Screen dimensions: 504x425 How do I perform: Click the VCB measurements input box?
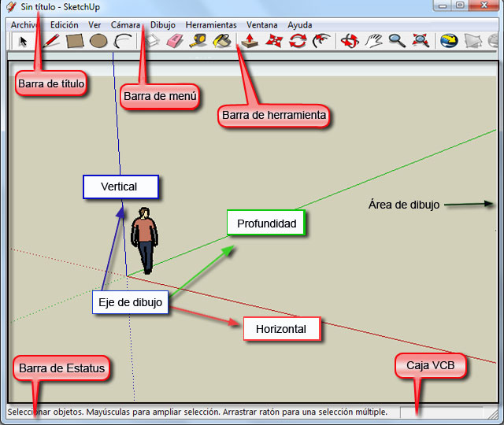coord(442,412)
